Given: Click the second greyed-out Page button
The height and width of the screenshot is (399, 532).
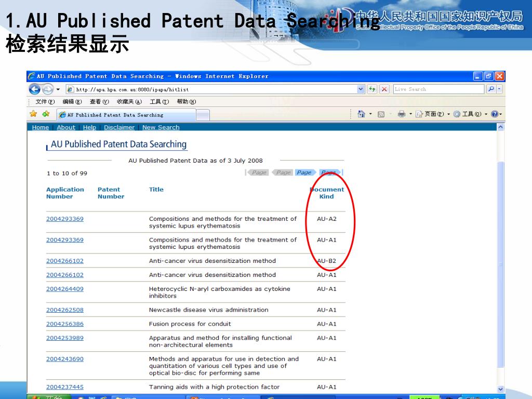Looking at the screenshot, I should tap(283, 172).
